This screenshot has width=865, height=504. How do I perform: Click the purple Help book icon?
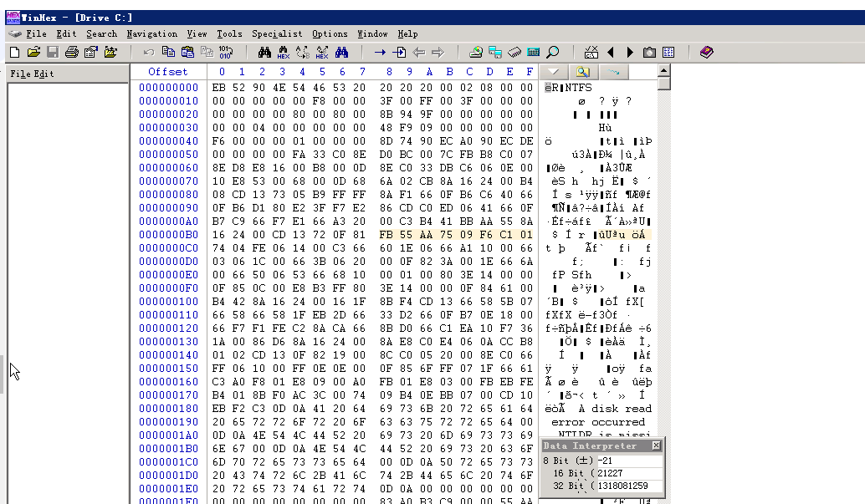pos(707,53)
